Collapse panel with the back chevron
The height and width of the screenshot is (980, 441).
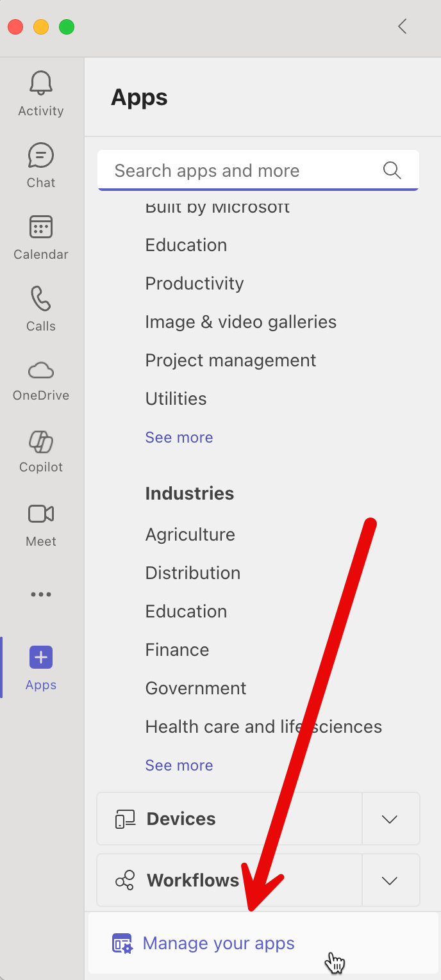(403, 26)
